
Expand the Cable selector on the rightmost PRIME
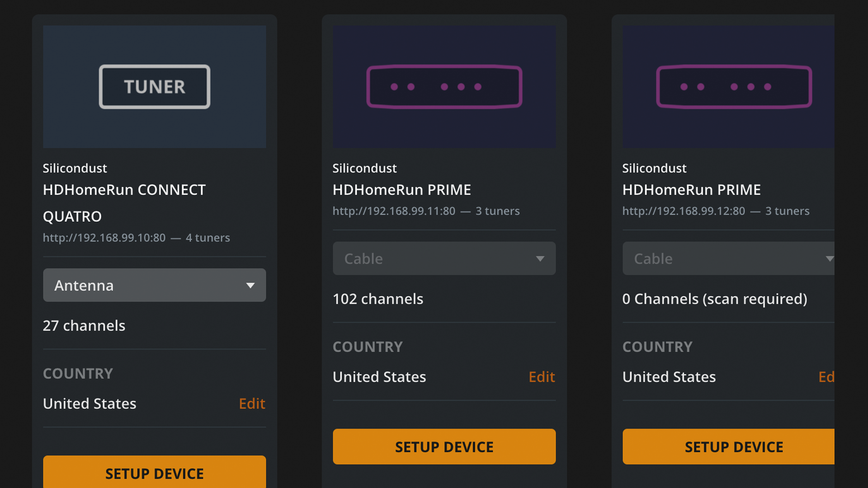(x=728, y=258)
